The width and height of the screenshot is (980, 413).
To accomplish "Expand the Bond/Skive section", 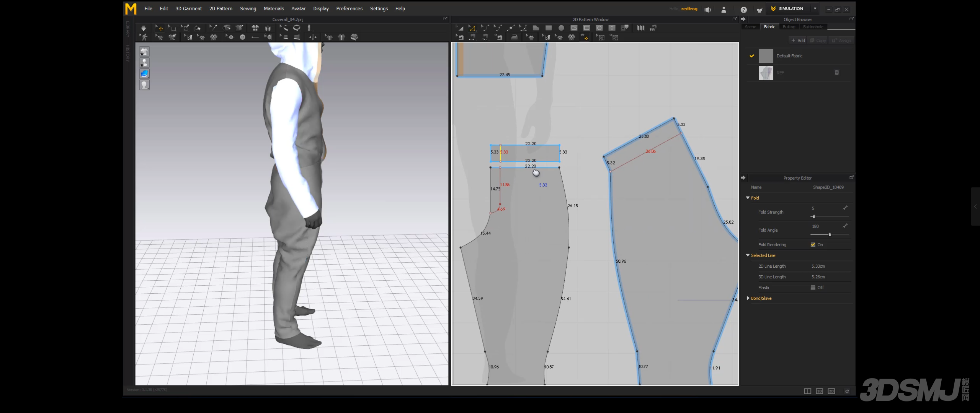I will (x=748, y=298).
